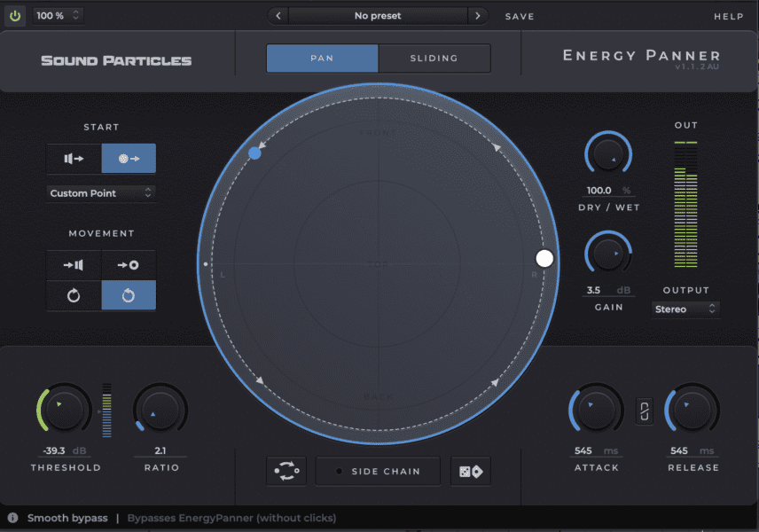This screenshot has width=759, height=532.
Task: Click the Dry/Wet knob
Action: 608,154
